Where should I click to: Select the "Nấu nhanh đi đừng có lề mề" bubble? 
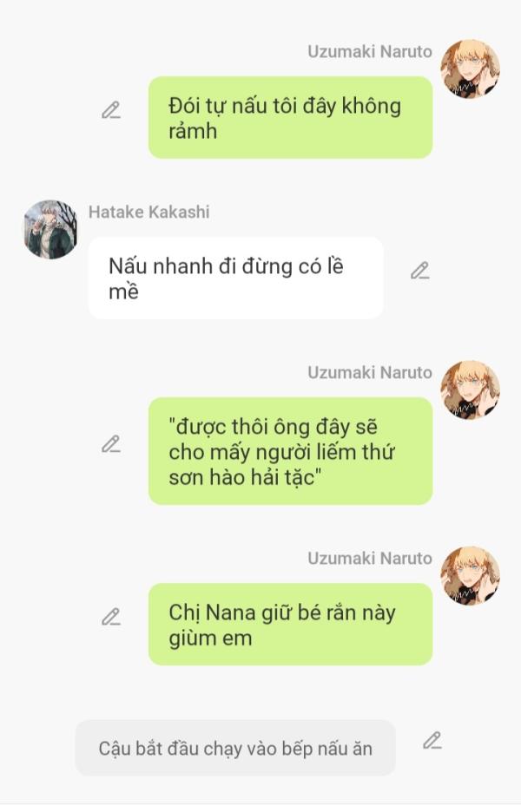pyautogui.click(x=236, y=278)
